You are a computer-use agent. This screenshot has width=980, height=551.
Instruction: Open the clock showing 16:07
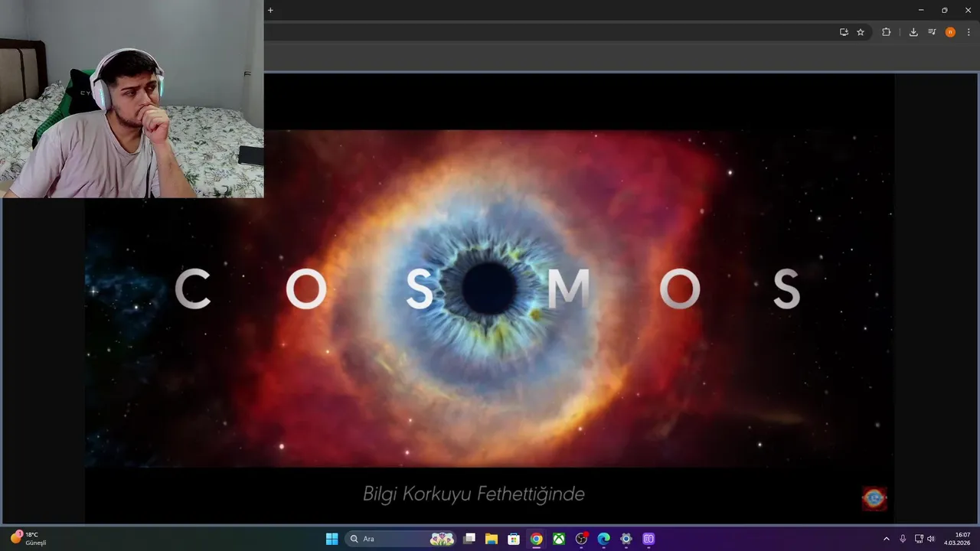tap(958, 539)
